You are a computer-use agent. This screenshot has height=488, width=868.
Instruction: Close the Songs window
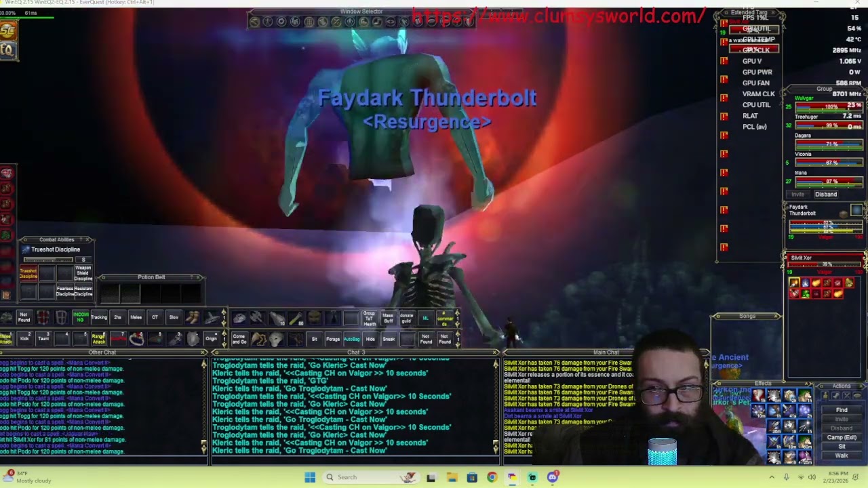pyautogui.click(x=776, y=316)
